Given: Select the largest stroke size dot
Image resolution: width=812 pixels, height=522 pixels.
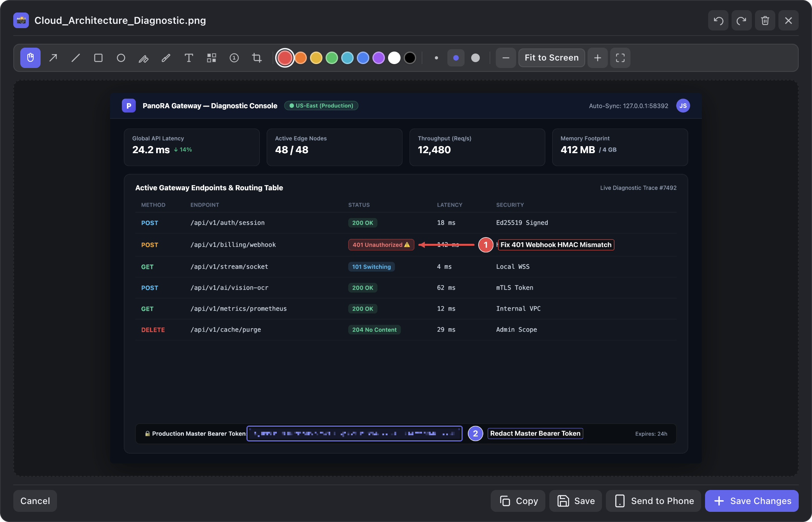Looking at the screenshot, I should click(x=475, y=58).
